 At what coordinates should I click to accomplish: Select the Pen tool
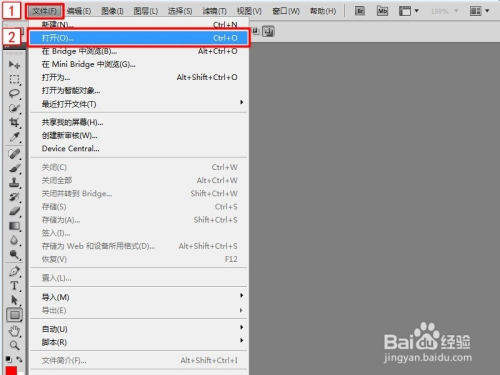[x=14, y=271]
